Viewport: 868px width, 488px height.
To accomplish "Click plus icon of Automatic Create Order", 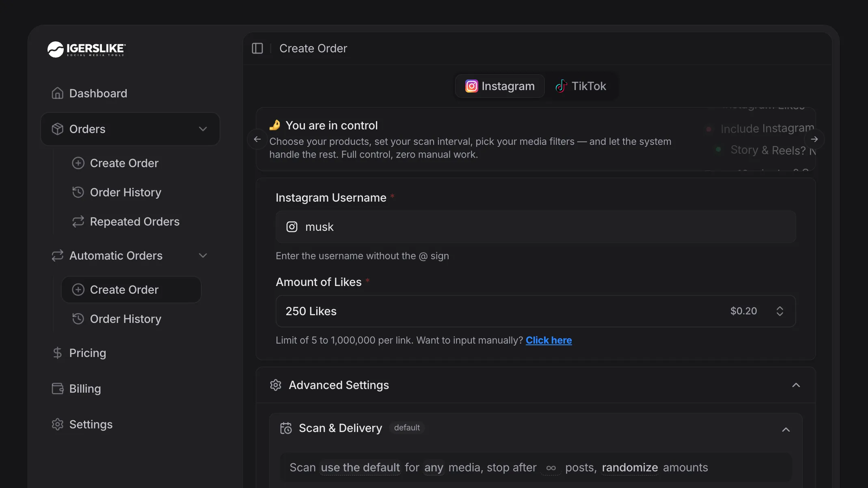I will click(78, 290).
